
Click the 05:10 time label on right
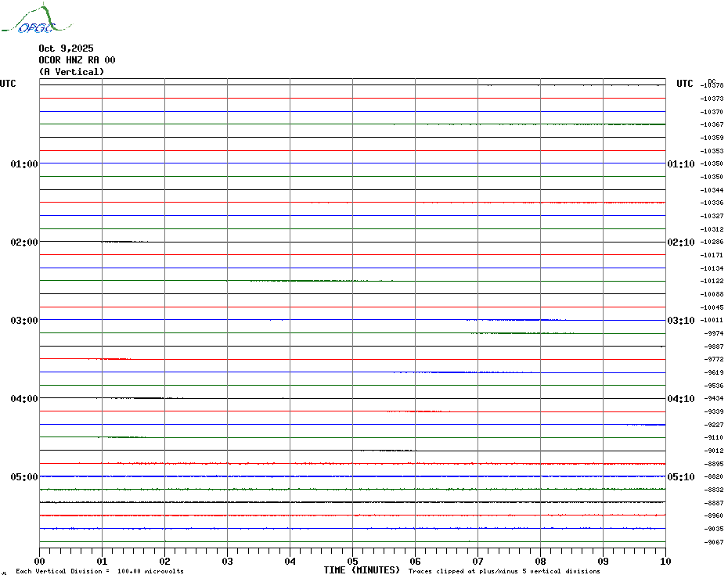click(x=680, y=477)
